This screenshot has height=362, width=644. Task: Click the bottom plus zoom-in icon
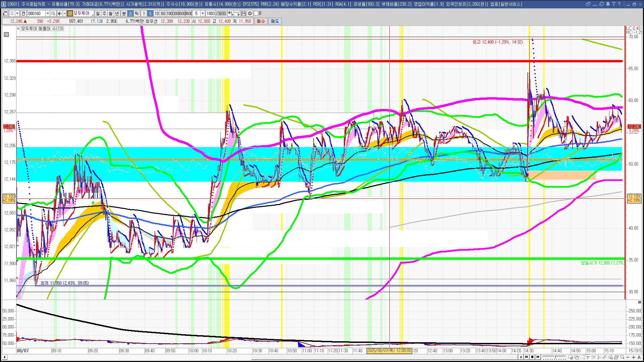[634, 357]
